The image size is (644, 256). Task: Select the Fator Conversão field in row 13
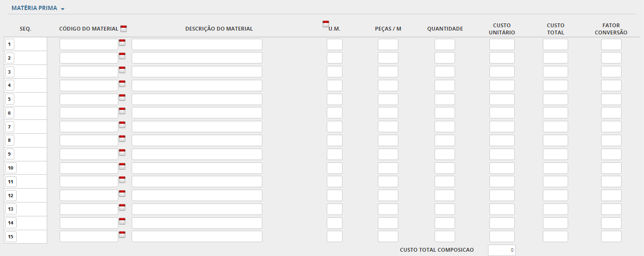coord(611,210)
